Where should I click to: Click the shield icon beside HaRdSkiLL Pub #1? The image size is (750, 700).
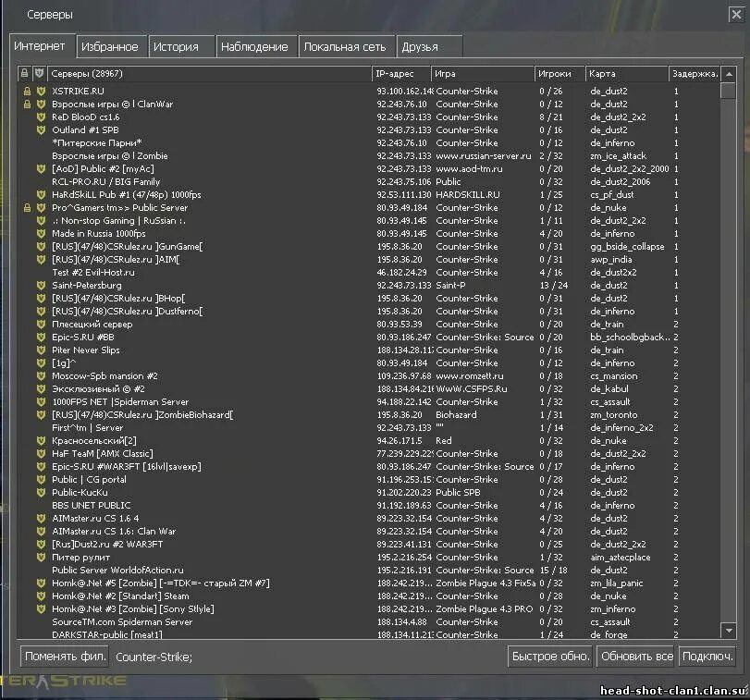[41, 194]
